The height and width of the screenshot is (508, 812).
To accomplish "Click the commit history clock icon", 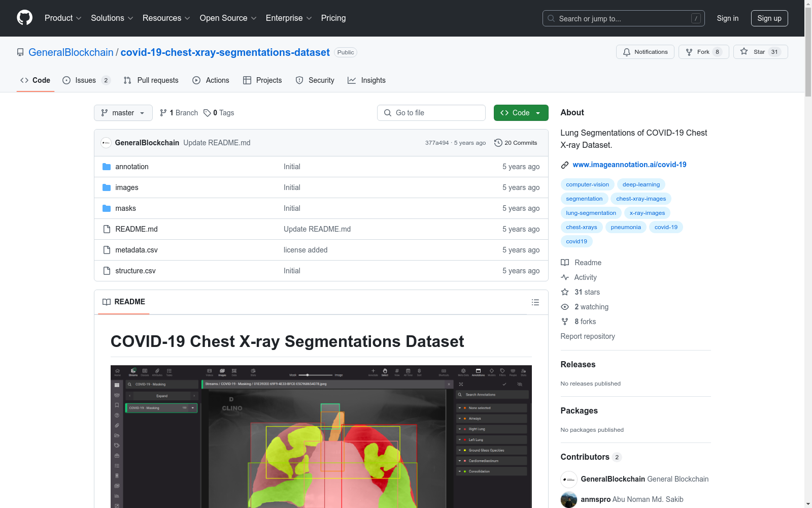I will (x=498, y=143).
